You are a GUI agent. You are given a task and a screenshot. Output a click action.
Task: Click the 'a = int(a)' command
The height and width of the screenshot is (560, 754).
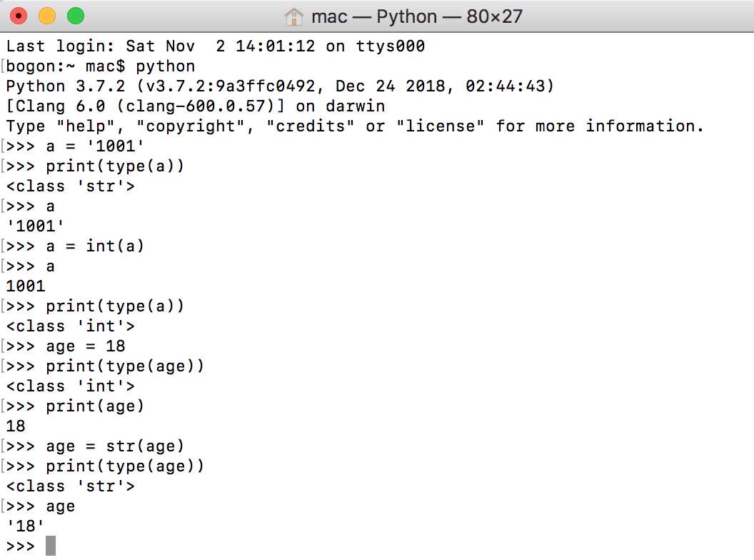[x=74, y=246]
